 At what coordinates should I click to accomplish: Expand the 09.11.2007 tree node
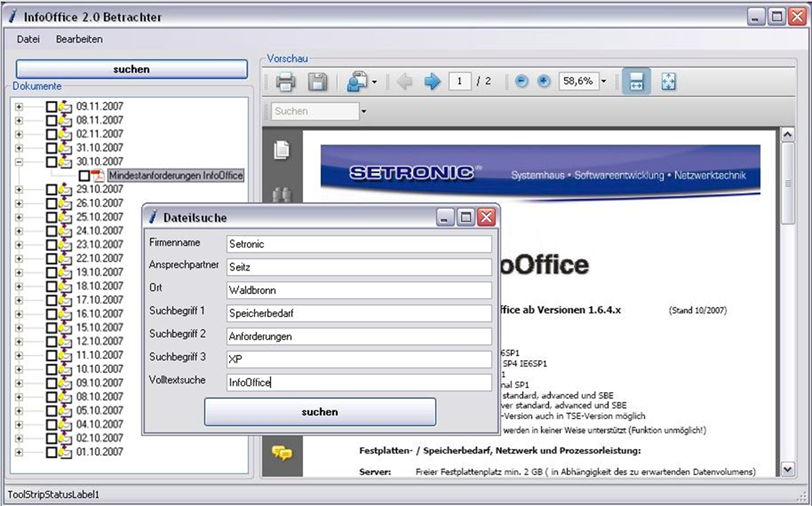[19, 107]
